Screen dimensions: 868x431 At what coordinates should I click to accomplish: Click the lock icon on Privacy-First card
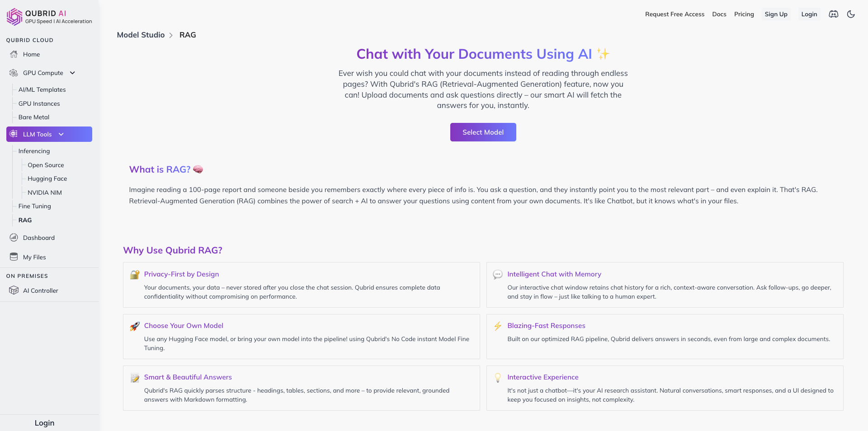tap(135, 275)
